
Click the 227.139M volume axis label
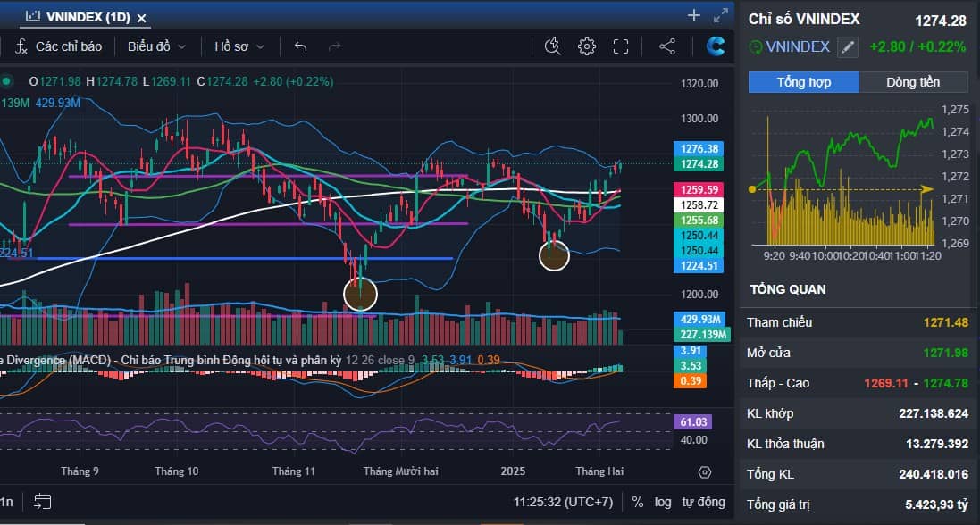pyautogui.click(x=702, y=335)
